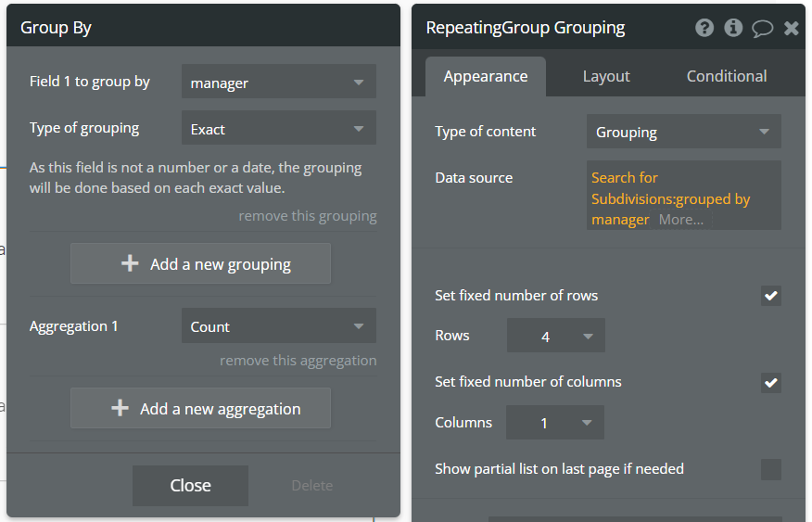Open the comments speech bubble icon
Screen dimensions: 812x522
click(762, 28)
